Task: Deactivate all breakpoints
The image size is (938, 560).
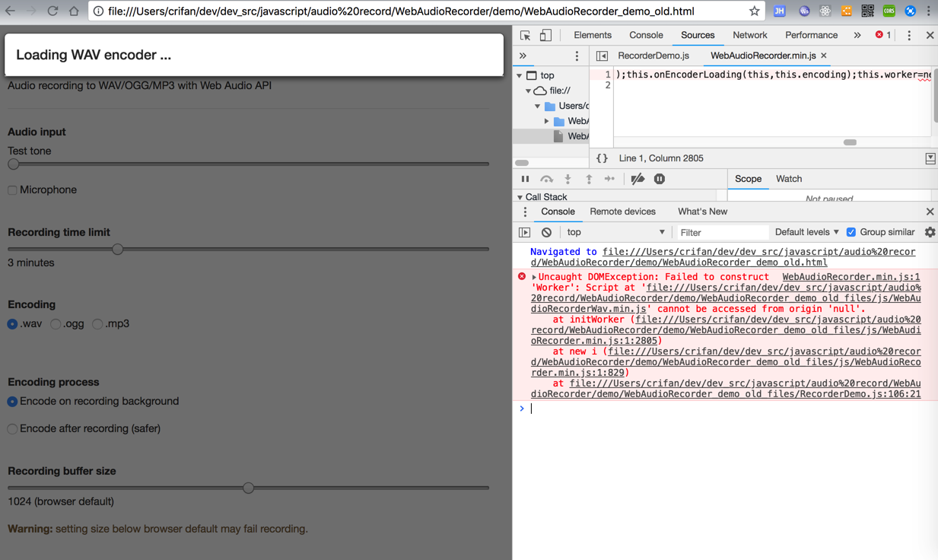Action: [x=638, y=179]
